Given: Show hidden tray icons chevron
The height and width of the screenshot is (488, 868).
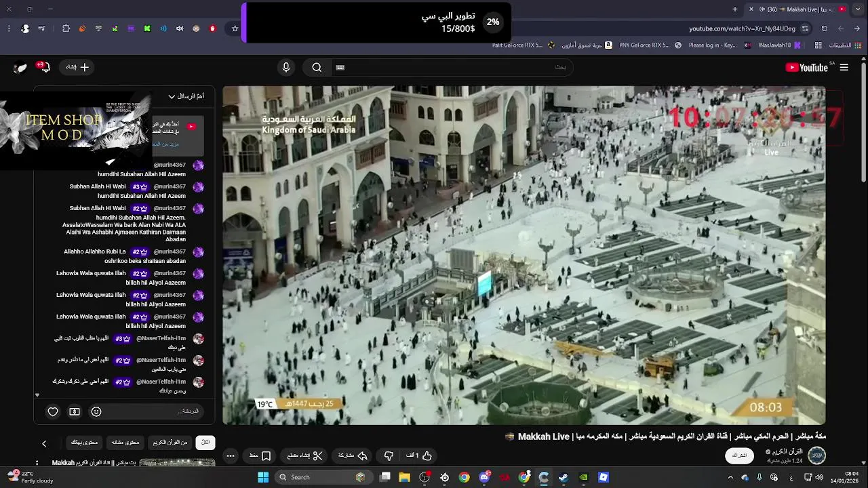Looking at the screenshot, I should tap(730, 477).
